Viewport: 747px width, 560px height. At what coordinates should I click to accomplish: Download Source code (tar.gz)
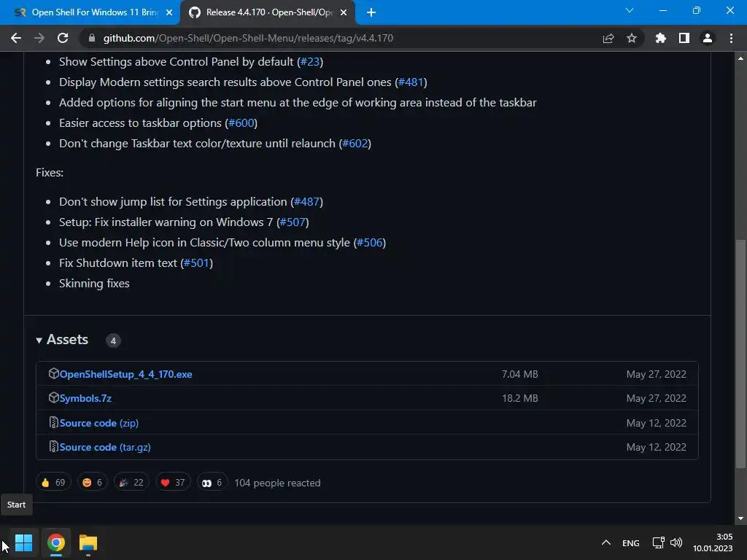[105, 448]
